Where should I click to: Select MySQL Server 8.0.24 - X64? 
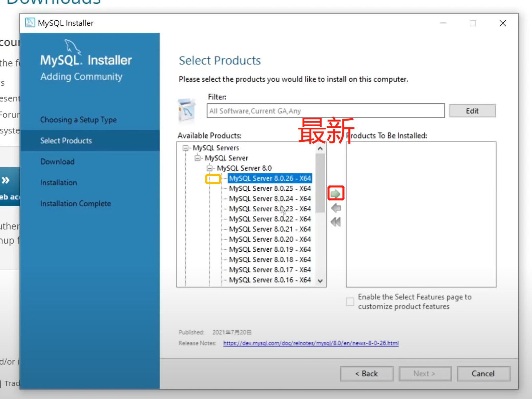click(270, 198)
